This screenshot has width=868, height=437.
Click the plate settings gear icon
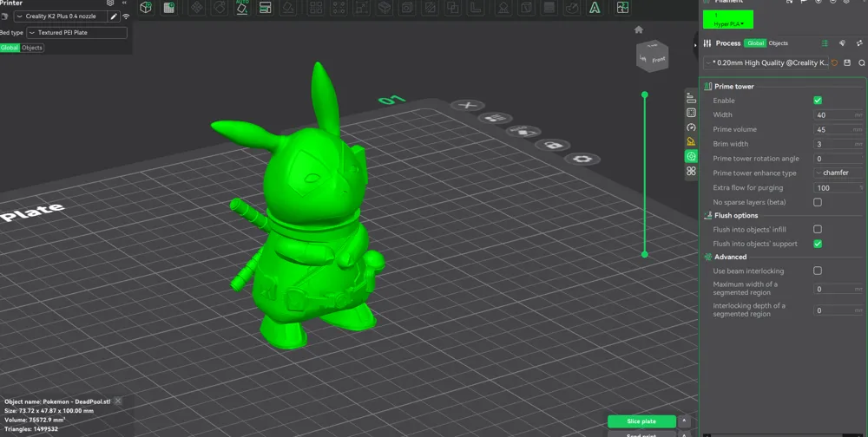(x=582, y=159)
